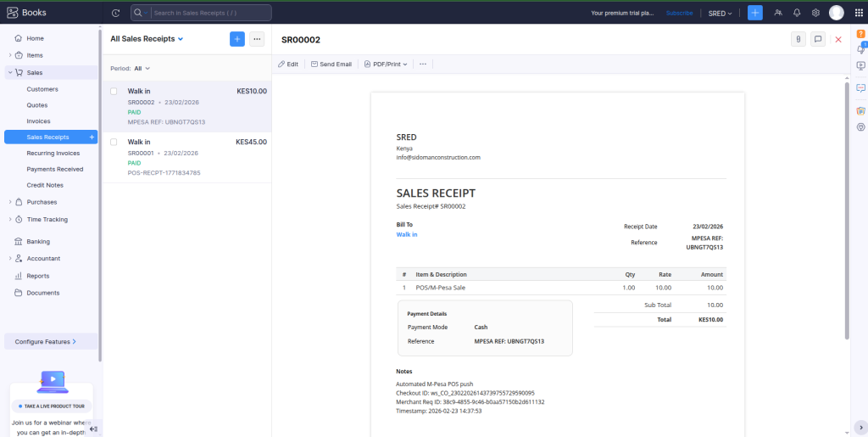Image resolution: width=868 pixels, height=437 pixels.
Task: Open attachments paperclip icon
Action: (x=798, y=39)
